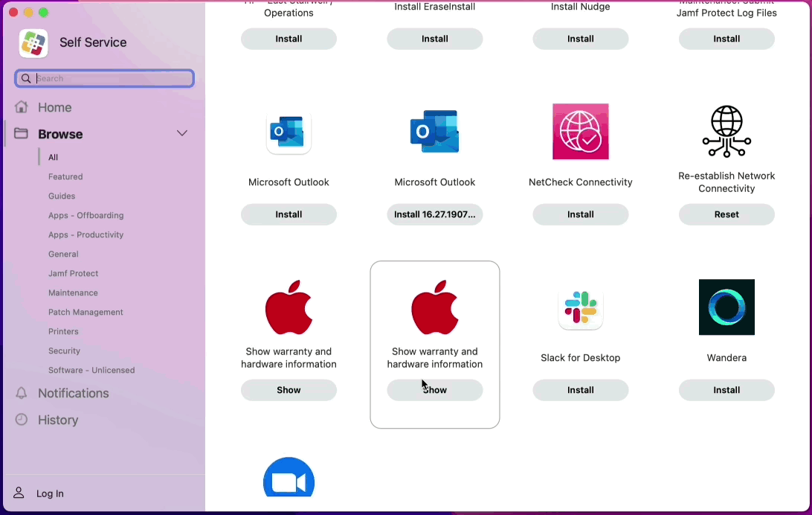Image resolution: width=812 pixels, height=515 pixels.
Task: Open Software - Unlicensed category
Action: tap(91, 370)
